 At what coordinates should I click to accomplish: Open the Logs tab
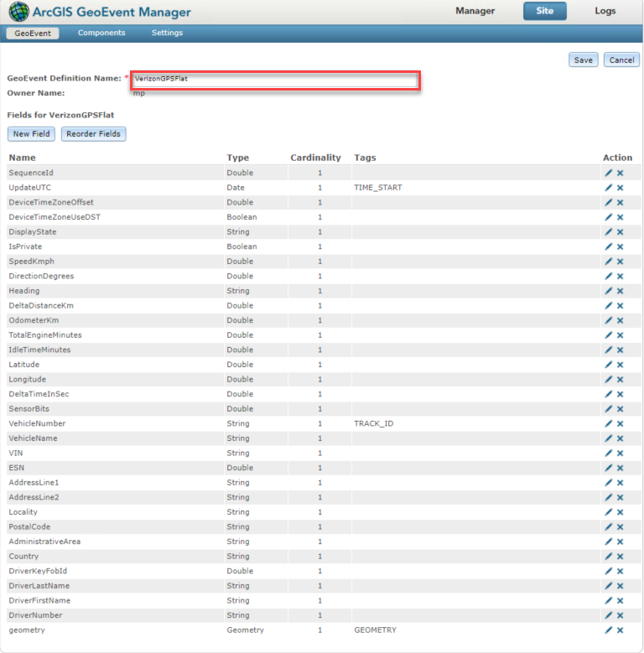coord(605,11)
